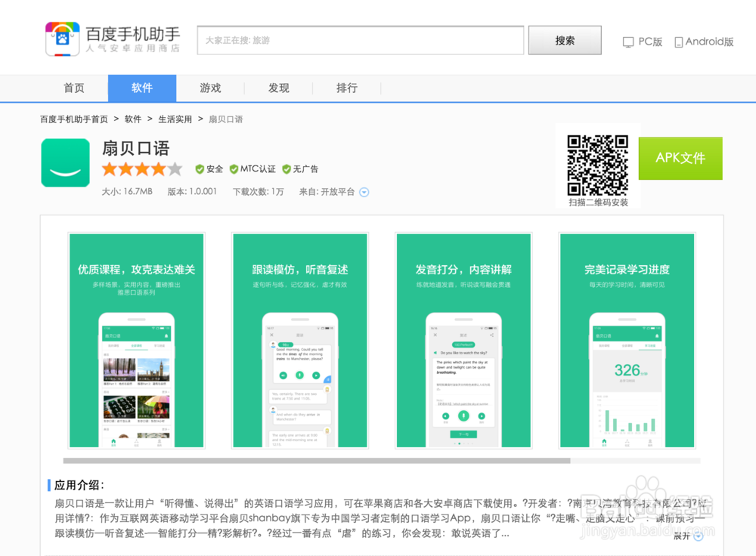
Task: Click the text 下载次数: 1万
Action: 259,192
